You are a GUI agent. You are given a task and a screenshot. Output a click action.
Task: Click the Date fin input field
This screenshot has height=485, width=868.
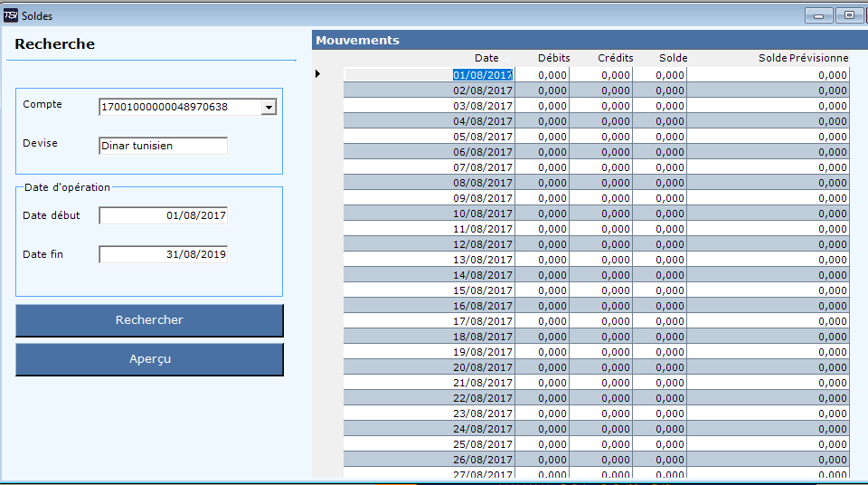(x=164, y=254)
